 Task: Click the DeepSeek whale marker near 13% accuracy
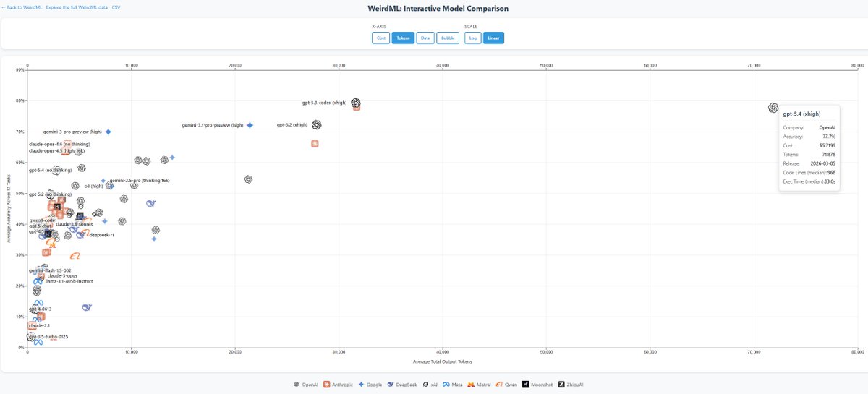coord(87,308)
